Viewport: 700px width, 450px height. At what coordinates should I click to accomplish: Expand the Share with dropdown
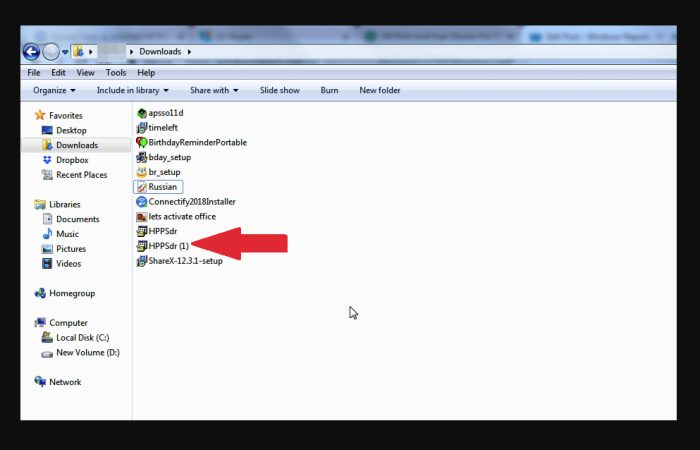point(214,90)
